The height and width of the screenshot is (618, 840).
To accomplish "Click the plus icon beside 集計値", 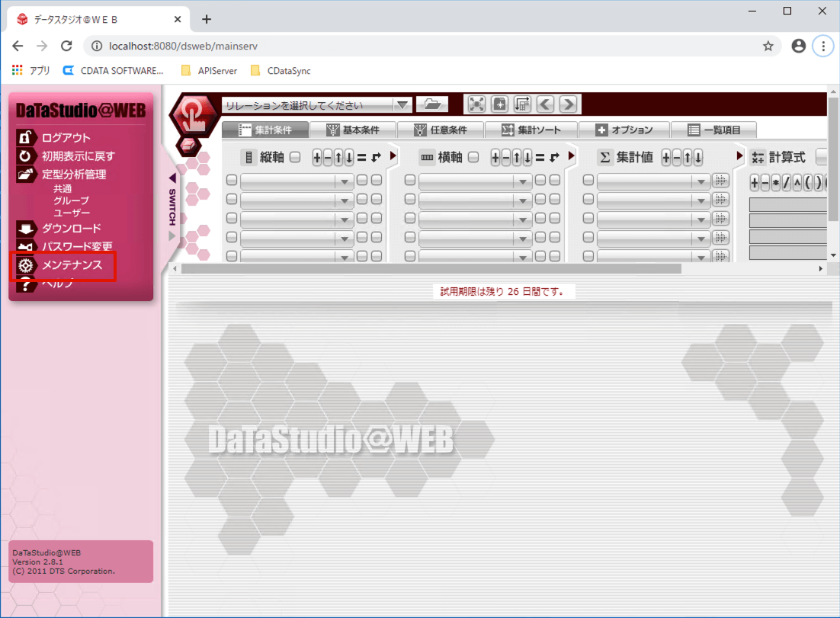I will [x=666, y=158].
